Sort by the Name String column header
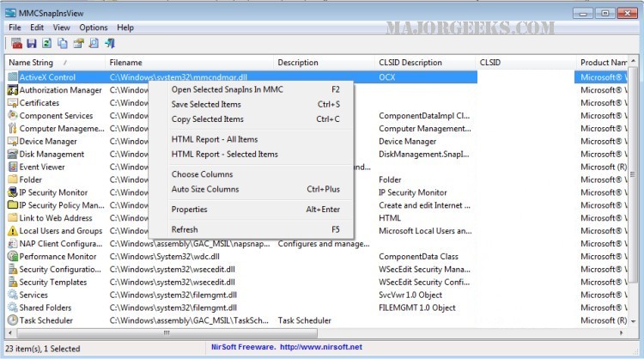 point(55,63)
